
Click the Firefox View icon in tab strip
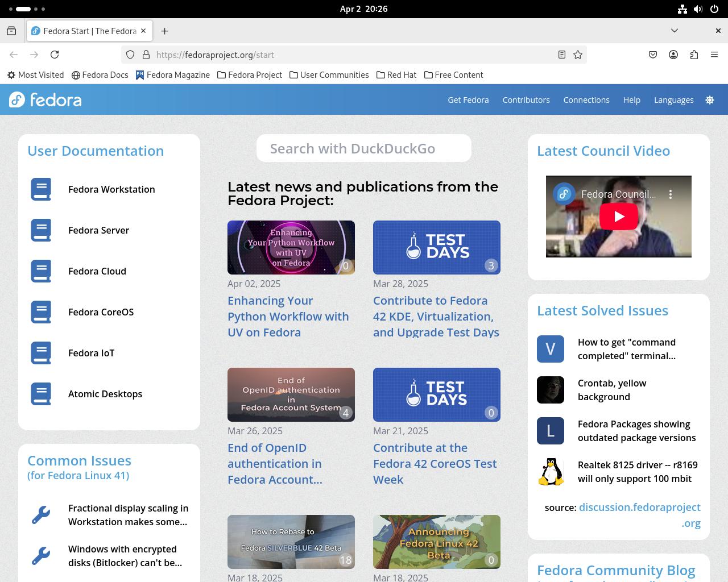click(11, 31)
